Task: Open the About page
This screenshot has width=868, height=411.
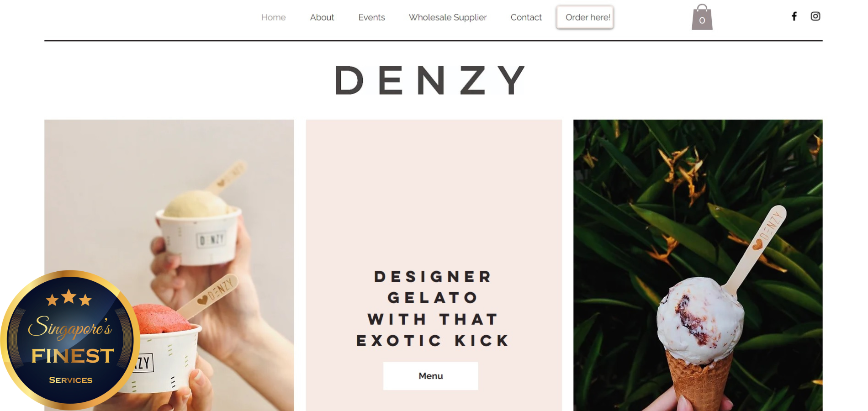Action: coord(322,17)
